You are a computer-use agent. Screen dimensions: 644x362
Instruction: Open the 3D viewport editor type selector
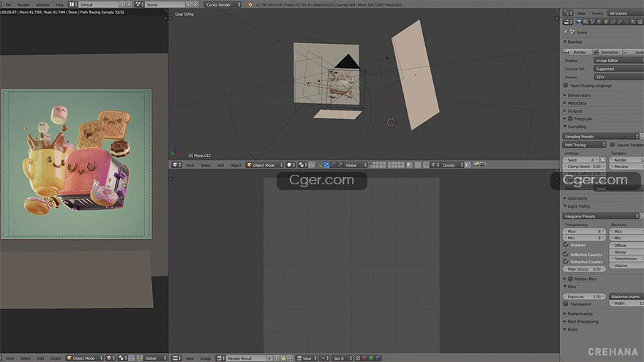[x=176, y=165]
